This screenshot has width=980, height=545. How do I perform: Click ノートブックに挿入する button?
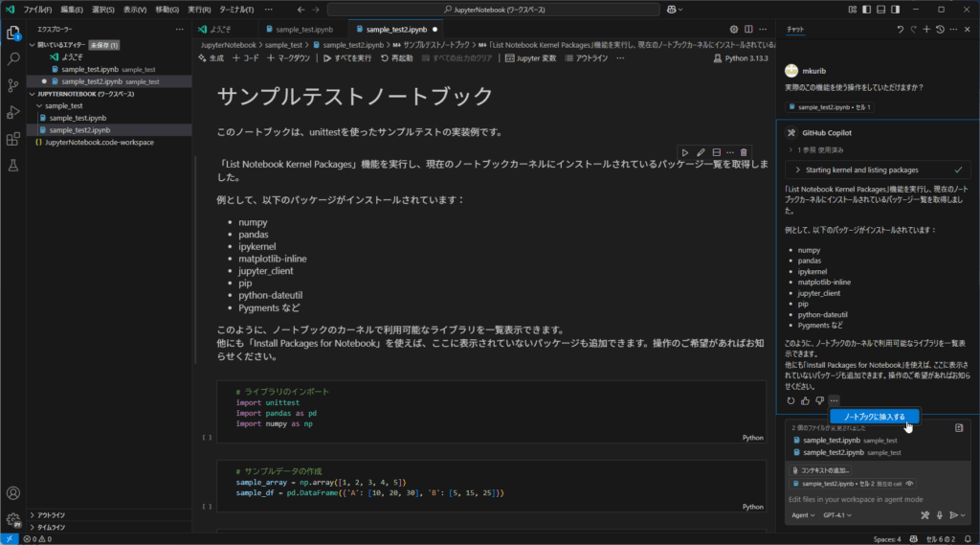point(875,417)
